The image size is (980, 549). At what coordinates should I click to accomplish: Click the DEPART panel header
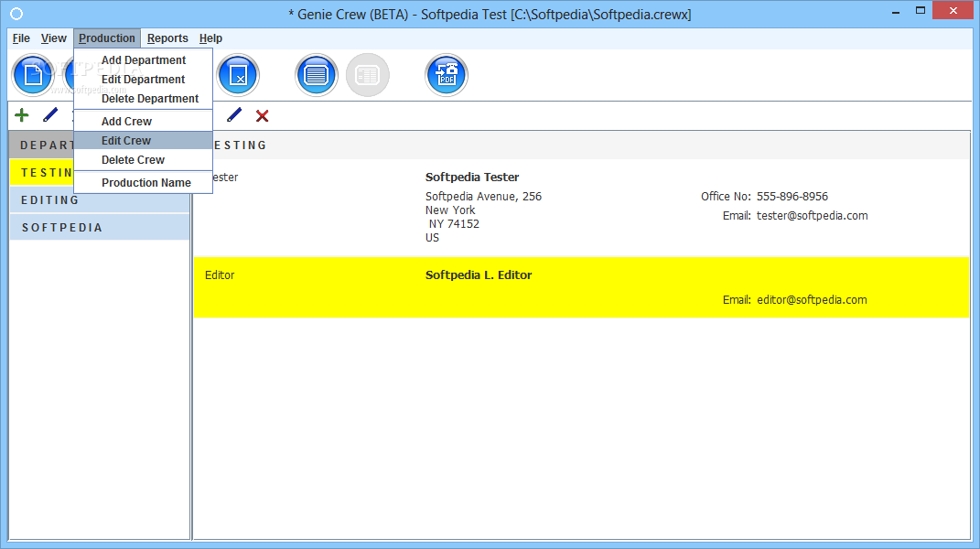tap(42, 145)
